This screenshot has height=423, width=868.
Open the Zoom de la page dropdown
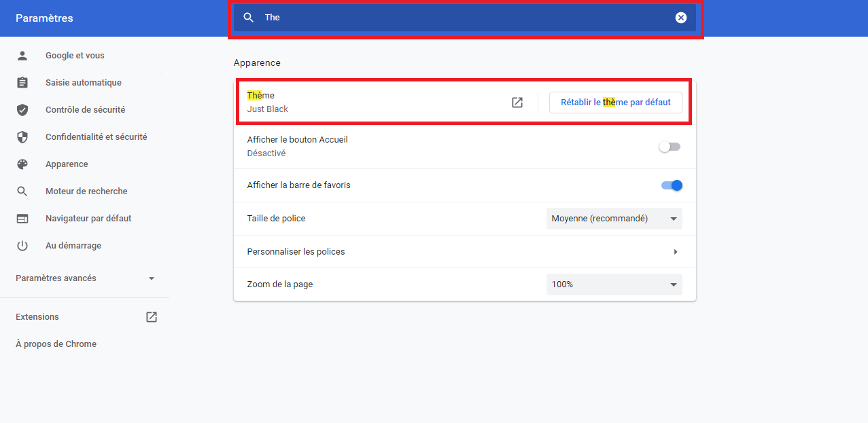614,284
